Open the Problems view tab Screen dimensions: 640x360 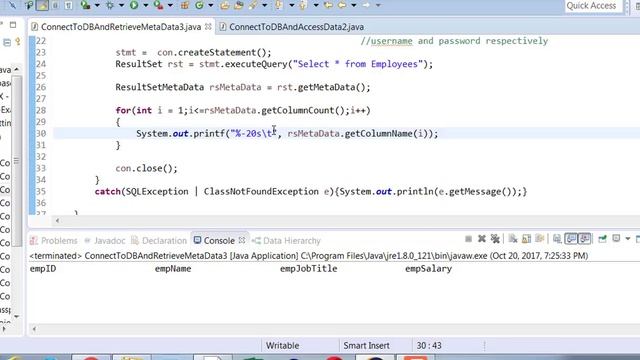[x=54, y=241]
